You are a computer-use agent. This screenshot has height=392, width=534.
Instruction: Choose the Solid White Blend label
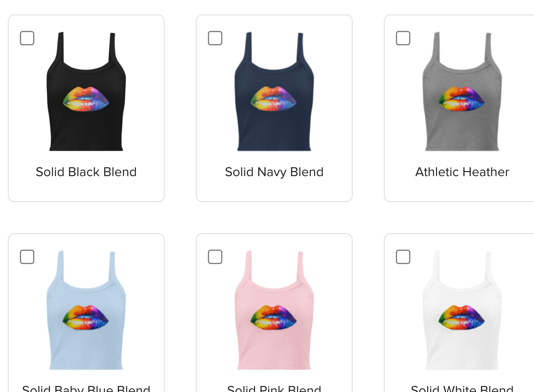[462, 388]
